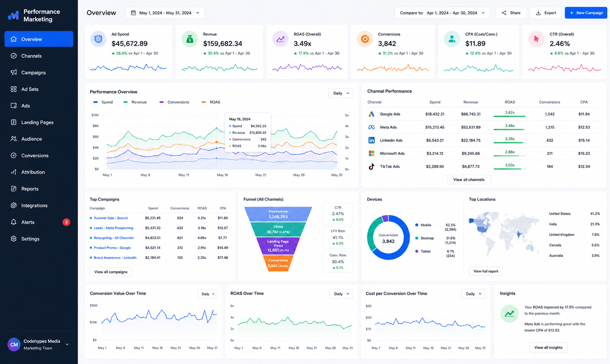Click the Reports document icon
Screen dimensions: 610x364
[x=14, y=189]
